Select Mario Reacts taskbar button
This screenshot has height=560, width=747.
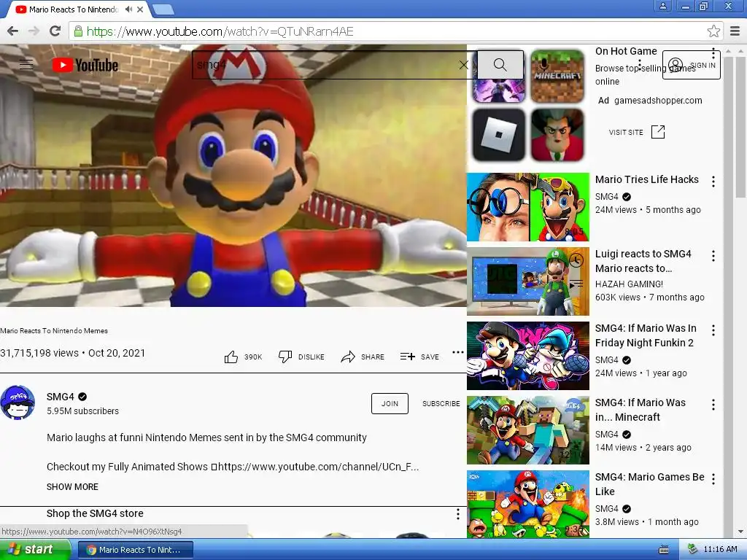click(135, 550)
